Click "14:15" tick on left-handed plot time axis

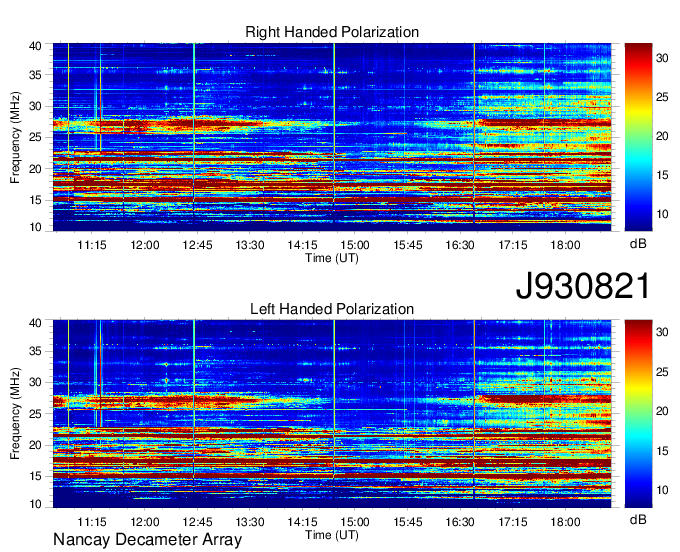[x=302, y=522]
